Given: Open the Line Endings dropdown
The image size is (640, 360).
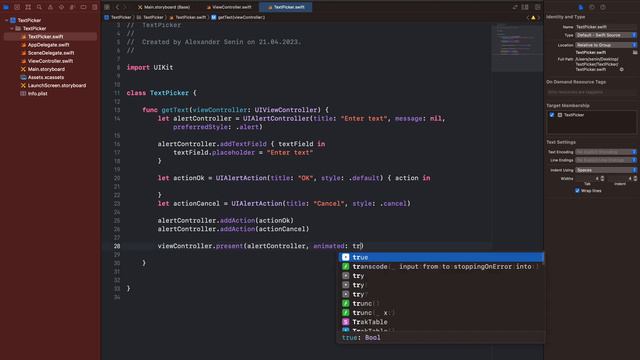Looking at the screenshot, I should pyautogui.click(x=606, y=160).
